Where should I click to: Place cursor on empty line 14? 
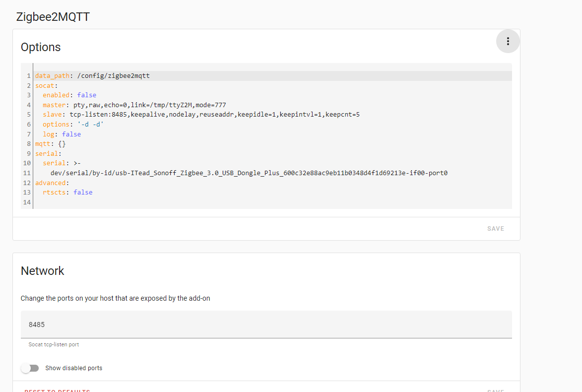pyautogui.click(x=273, y=202)
